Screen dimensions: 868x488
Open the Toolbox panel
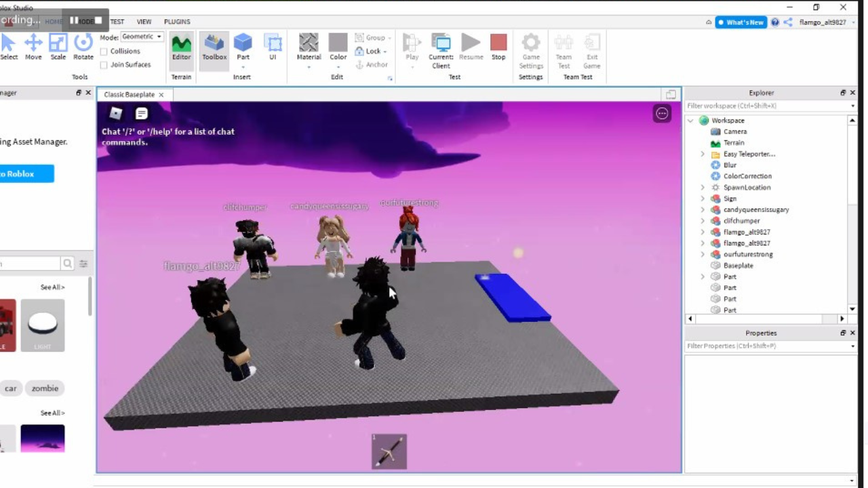[x=214, y=47]
